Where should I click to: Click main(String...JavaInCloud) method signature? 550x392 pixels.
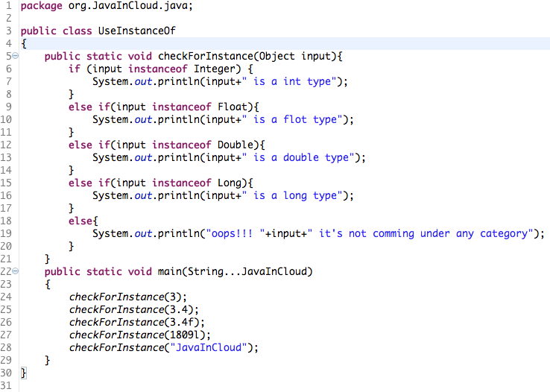pyautogui.click(x=235, y=271)
